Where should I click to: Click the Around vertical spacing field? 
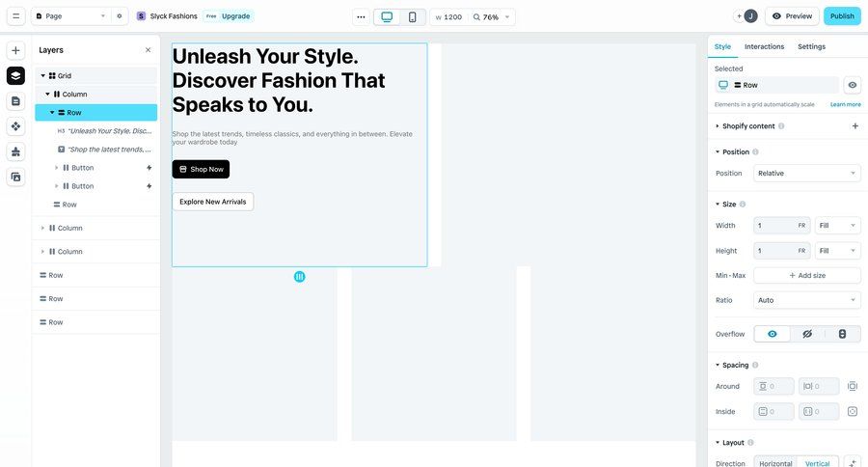[x=773, y=386]
